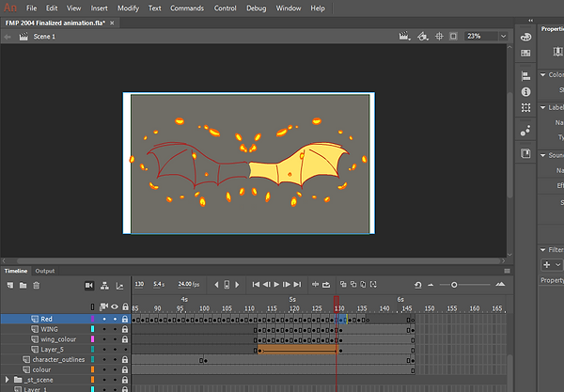Click the Edit Scene clapperboard icon

(404, 36)
